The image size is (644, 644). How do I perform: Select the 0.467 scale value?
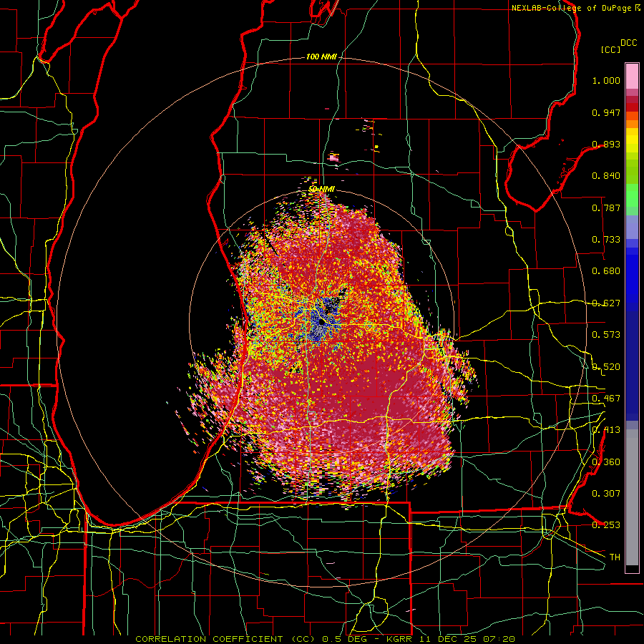coord(606,399)
